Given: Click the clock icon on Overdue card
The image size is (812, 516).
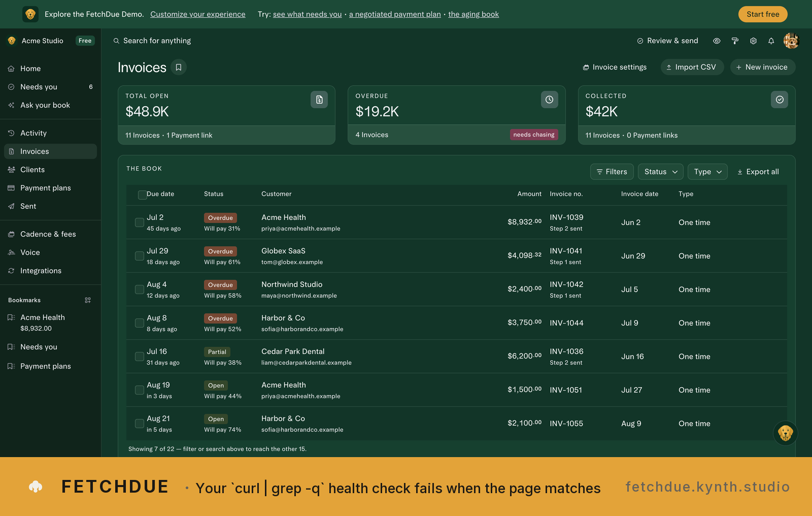Looking at the screenshot, I should 549,100.
